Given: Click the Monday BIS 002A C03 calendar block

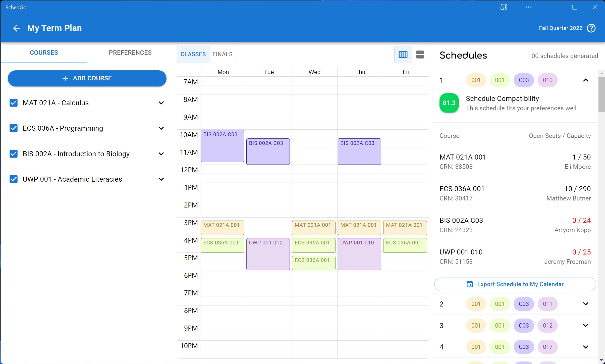Looking at the screenshot, I should [x=222, y=146].
